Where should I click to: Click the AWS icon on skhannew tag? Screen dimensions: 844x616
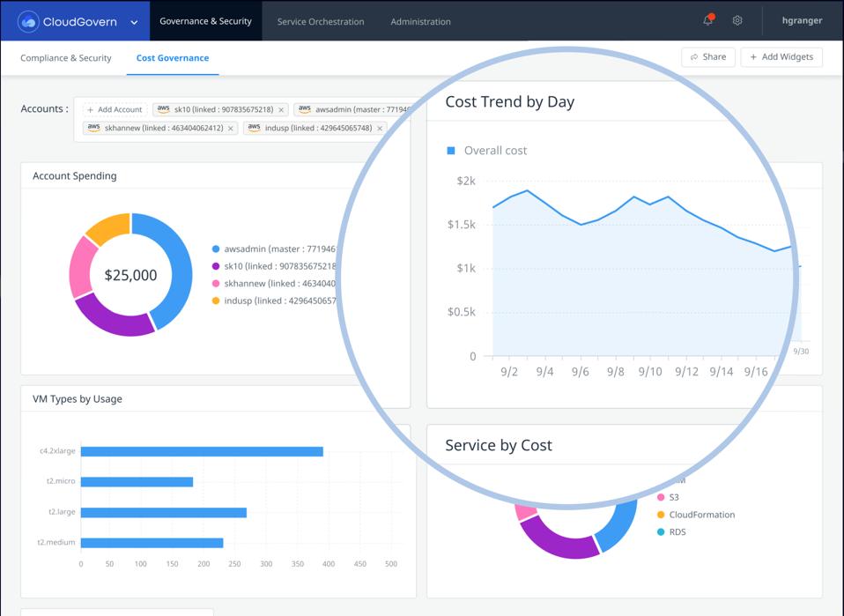coord(93,128)
